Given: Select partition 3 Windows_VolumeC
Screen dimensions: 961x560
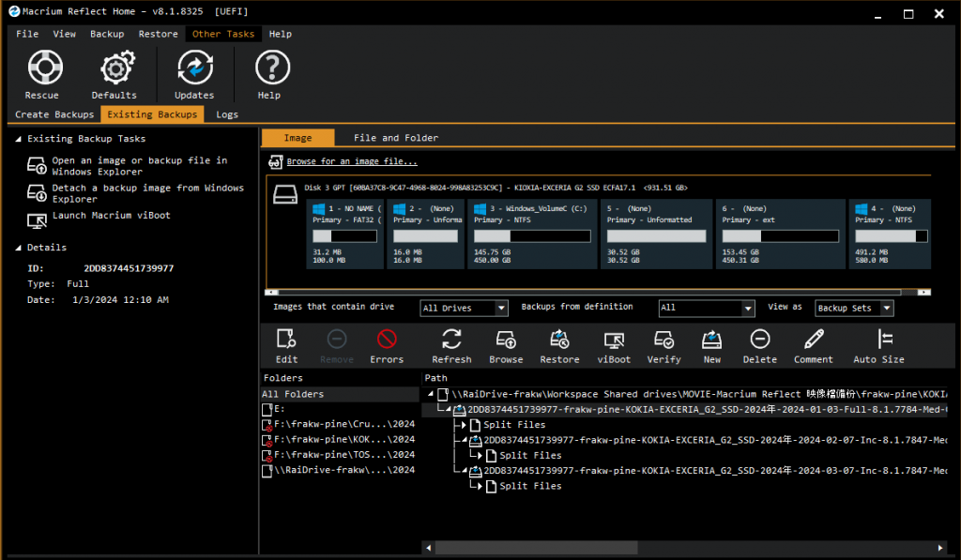Looking at the screenshot, I should coord(532,235).
